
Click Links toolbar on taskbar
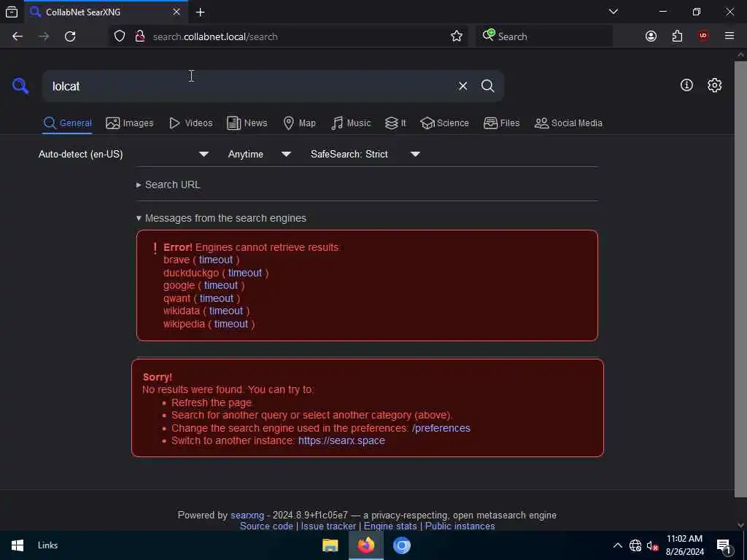tap(47, 545)
